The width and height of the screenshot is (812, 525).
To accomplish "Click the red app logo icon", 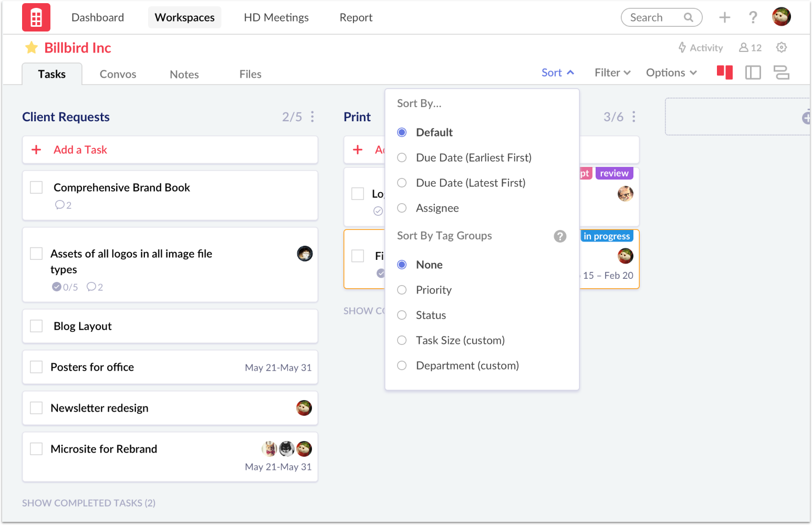I will pyautogui.click(x=36, y=17).
